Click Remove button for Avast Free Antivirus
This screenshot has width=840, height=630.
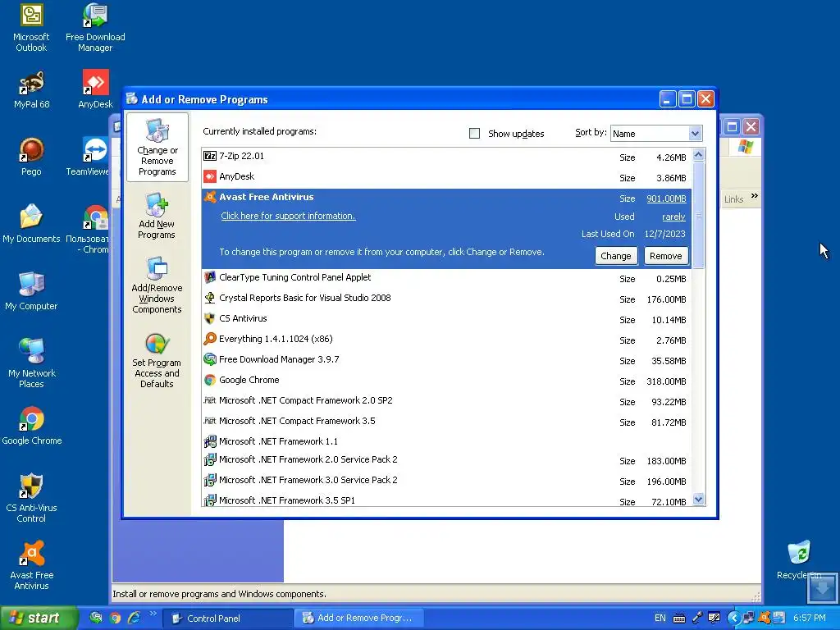666,256
